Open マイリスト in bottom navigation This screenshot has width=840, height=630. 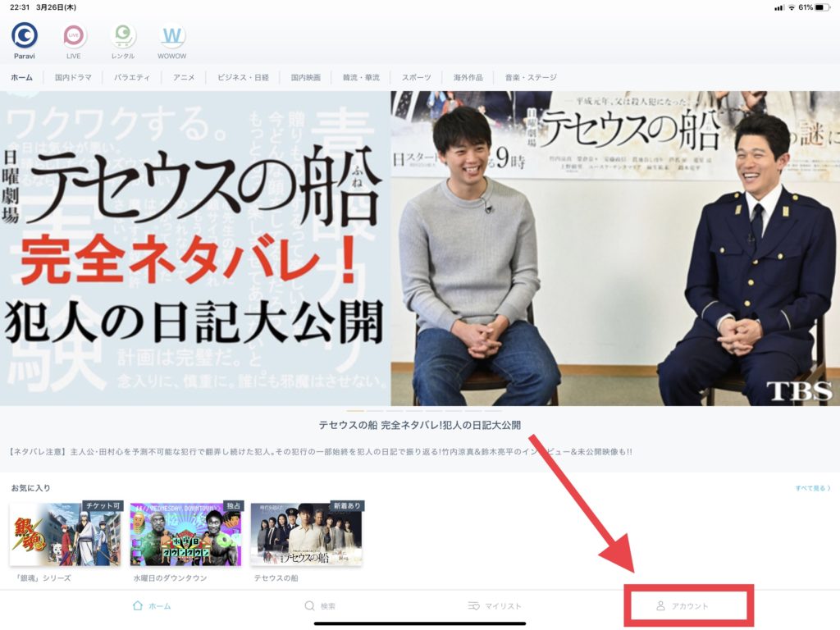[495, 606]
